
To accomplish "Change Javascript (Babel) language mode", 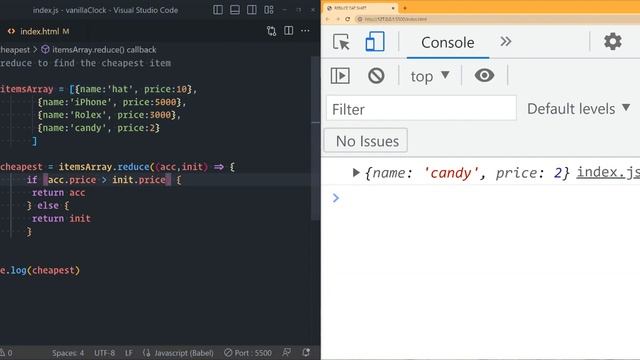I will tap(178, 353).
